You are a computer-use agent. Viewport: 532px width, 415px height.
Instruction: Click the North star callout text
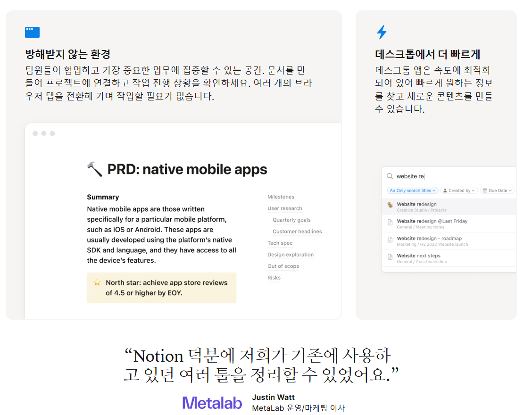point(166,288)
